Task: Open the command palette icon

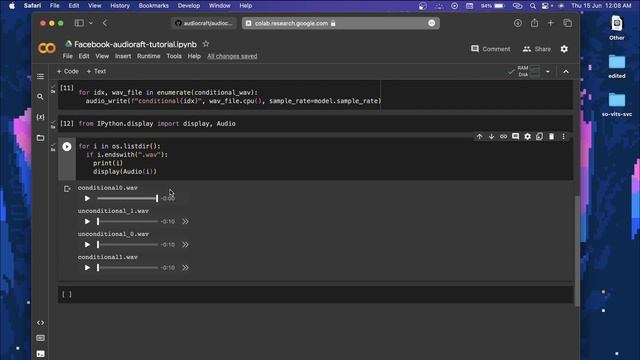Action: click(x=40, y=338)
